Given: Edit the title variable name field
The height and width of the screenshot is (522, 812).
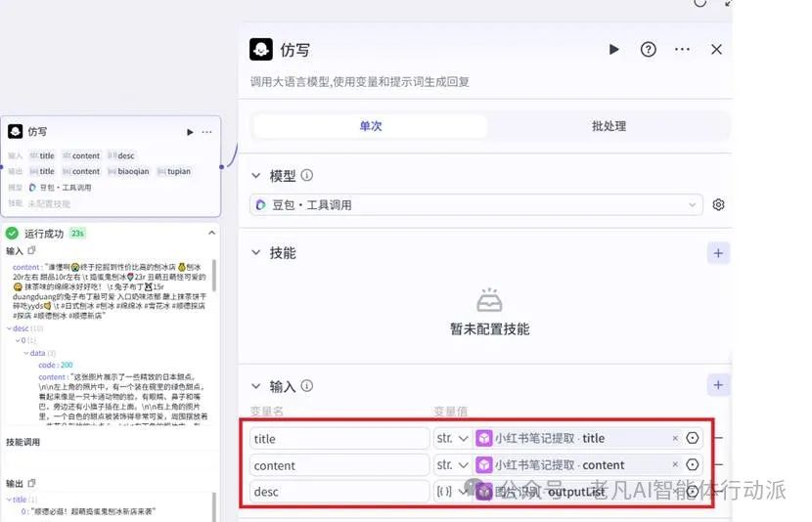Looking at the screenshot, I should click(x=339, y=439).
